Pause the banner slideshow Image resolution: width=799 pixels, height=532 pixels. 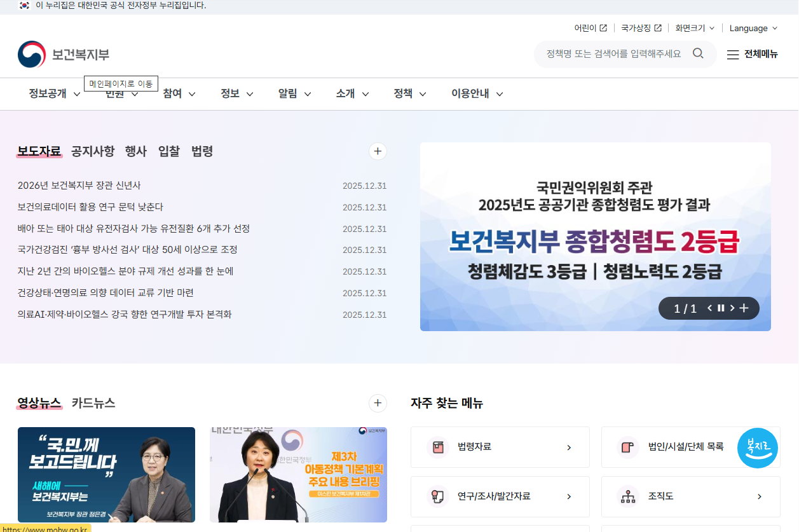[x=722, y=308]
